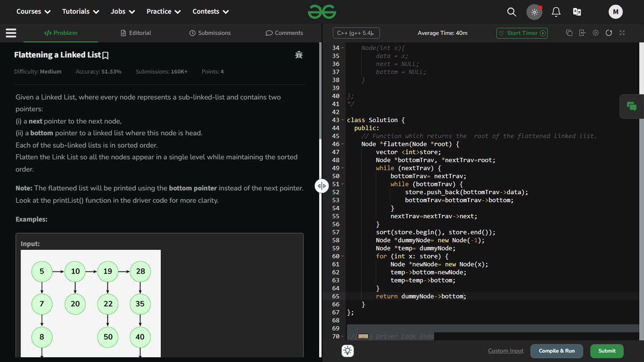644x362 pixels.
Task: Expand the Courses menu
Action: (33, 11)
